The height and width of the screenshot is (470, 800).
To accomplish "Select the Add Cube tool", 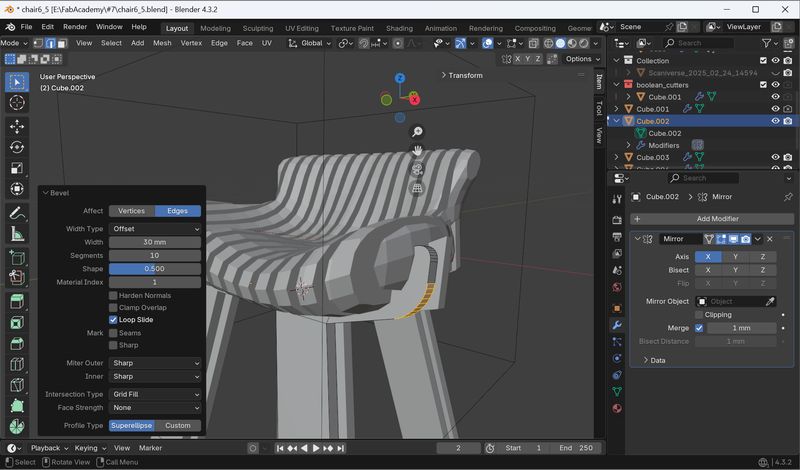I will tap(17, 258).
